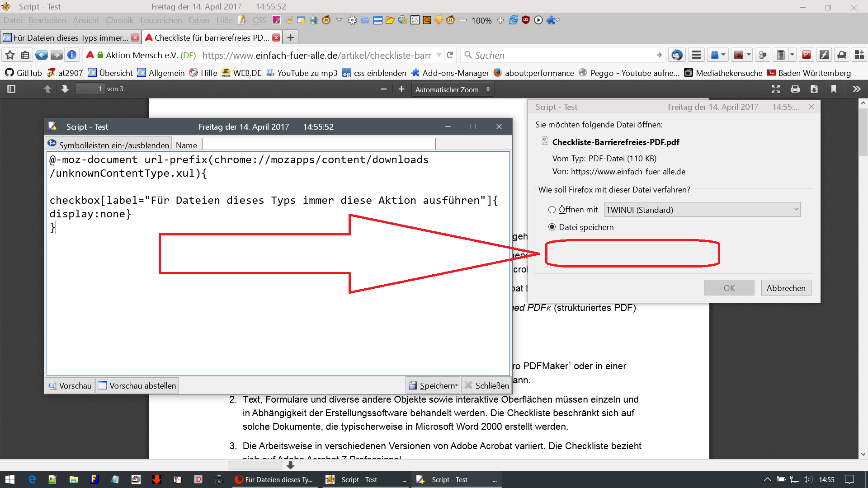Toggle the PDF viewer sidebar
Image resolution: width=868 pixels, height=488 pixels.
[x=11, y=89]
